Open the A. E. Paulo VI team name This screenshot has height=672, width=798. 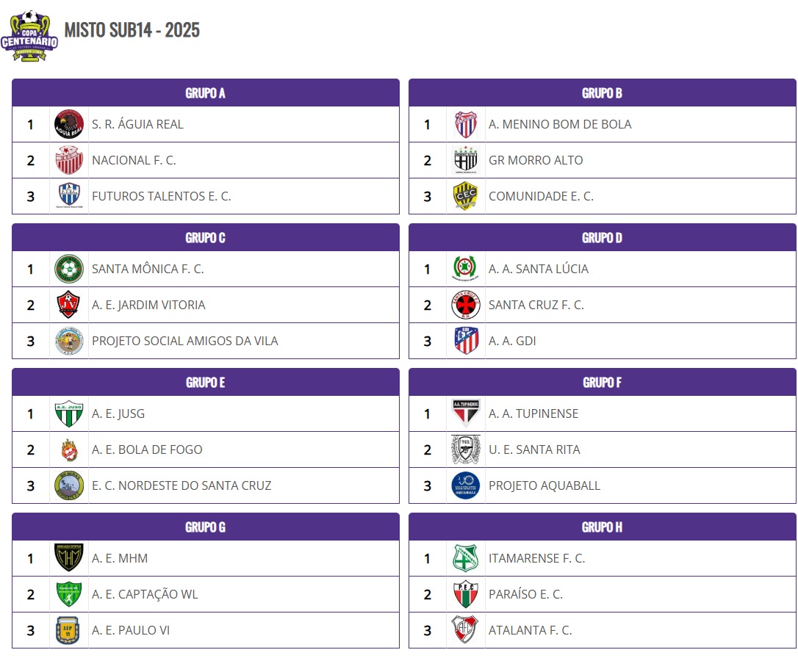[130, 630]
